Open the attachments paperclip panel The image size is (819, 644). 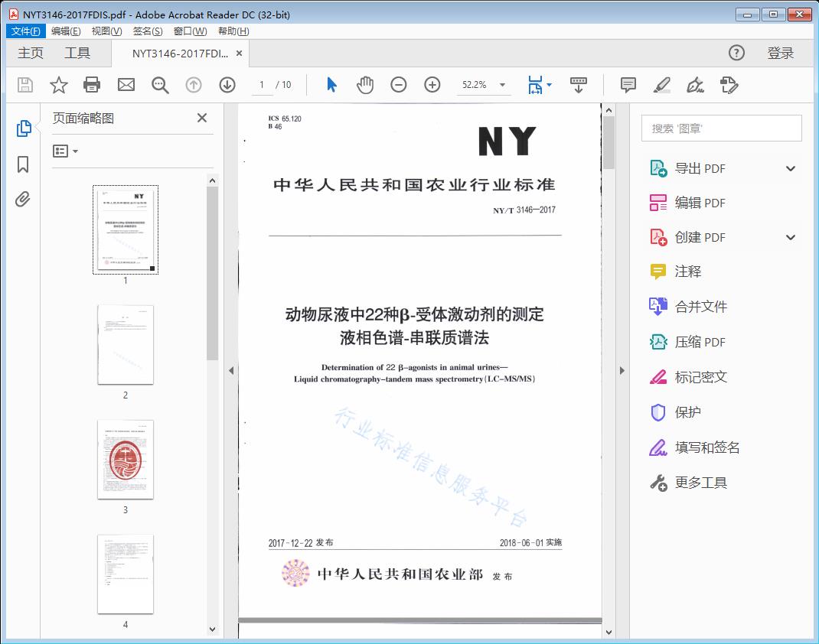click(x=22, y=199)
